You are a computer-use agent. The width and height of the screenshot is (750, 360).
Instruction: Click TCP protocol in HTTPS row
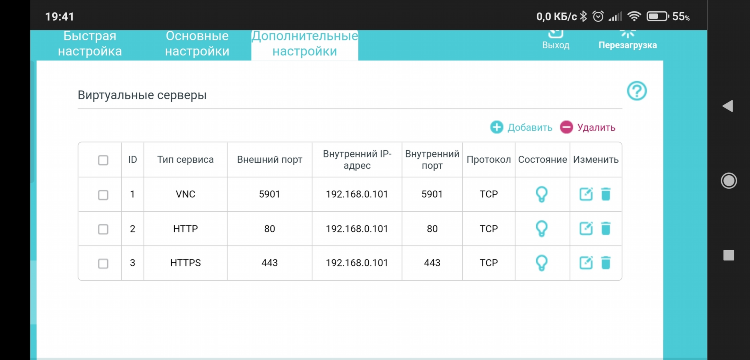point(489,263)
